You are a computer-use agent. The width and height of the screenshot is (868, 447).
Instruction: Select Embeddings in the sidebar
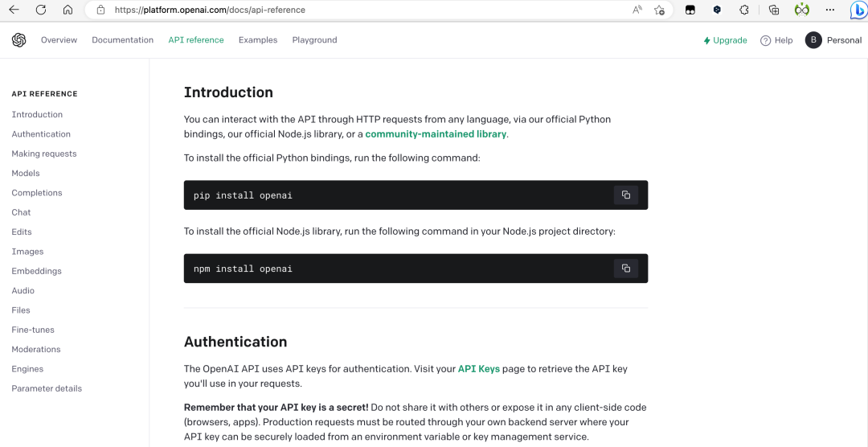[x=36, y=271]
